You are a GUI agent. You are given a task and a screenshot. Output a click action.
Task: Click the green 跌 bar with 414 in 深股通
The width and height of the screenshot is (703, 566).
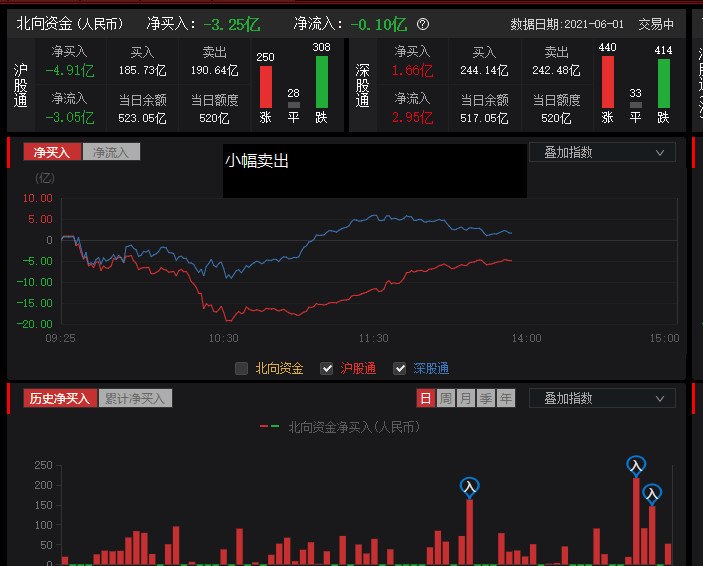pos(664,83)
